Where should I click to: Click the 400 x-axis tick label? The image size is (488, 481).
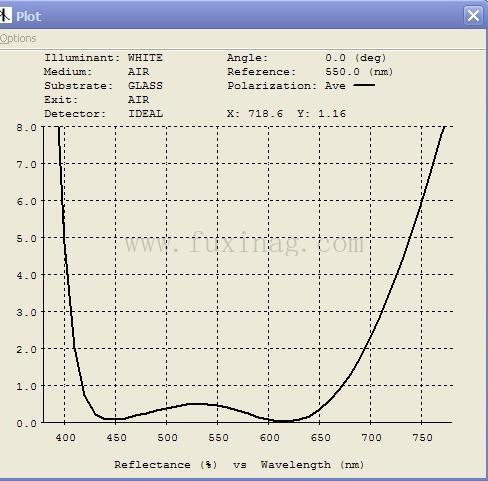pyautogui.click(x=65, y=437)
